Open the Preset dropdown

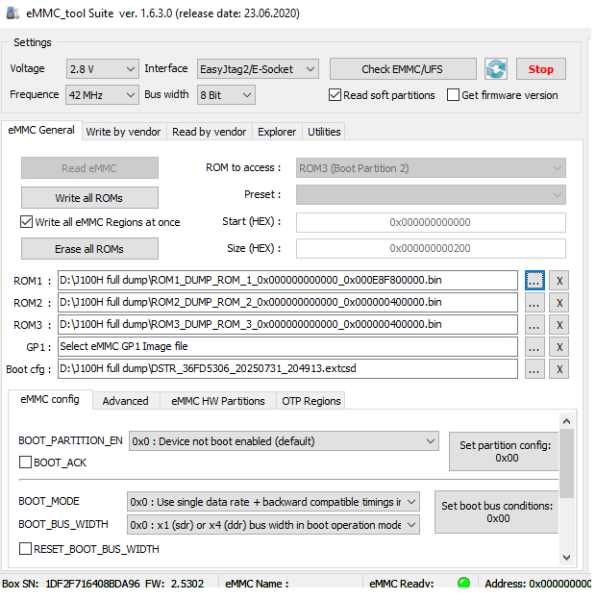431,195
